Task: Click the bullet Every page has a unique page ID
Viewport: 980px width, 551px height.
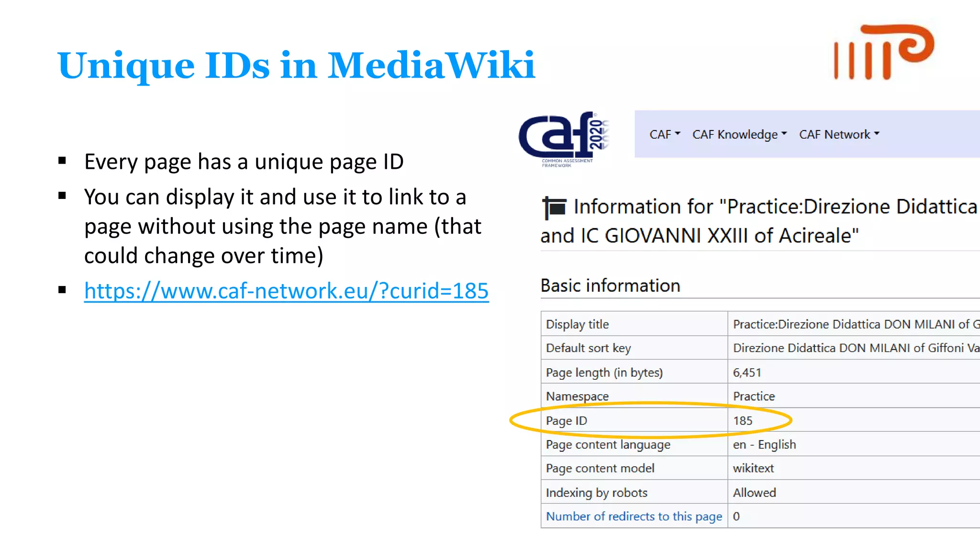Action: tap(244, 162)
